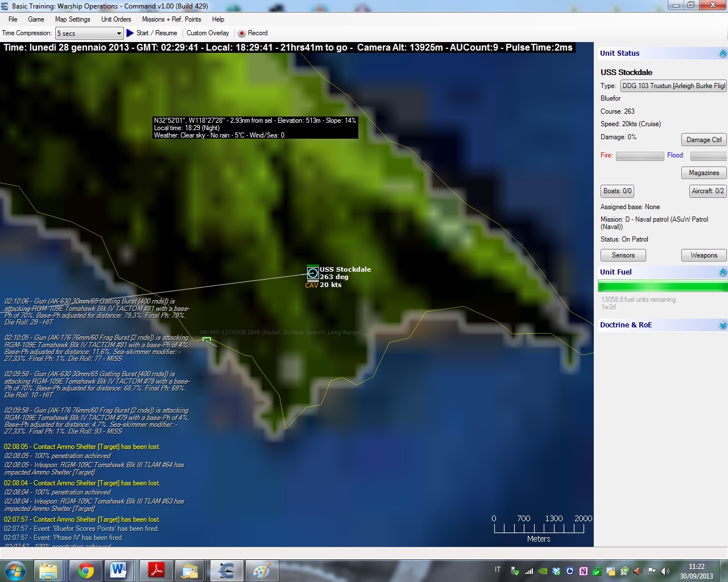Click the Dropbox tray icon

click(556, 571)
